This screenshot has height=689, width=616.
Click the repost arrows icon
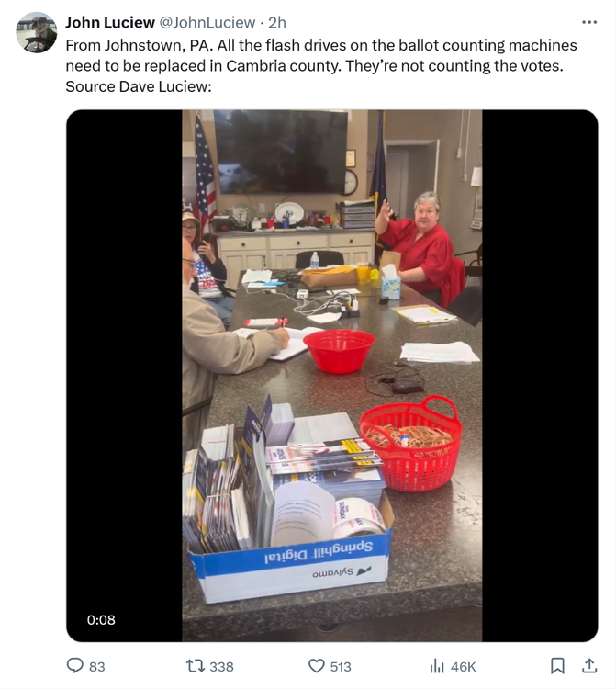195,666
